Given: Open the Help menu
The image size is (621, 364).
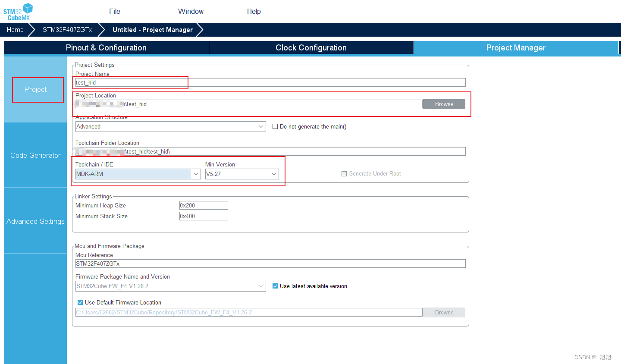Looking at the screenshot, I should click(254, 11).
